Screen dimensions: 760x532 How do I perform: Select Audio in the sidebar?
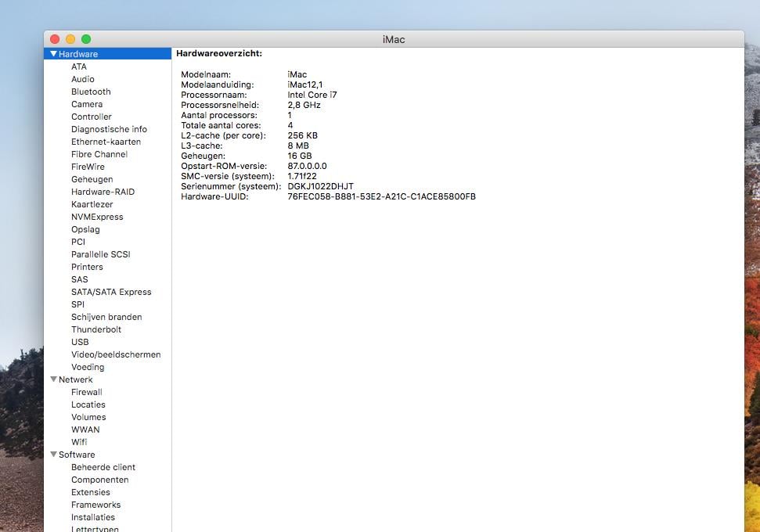click(83, 80)
